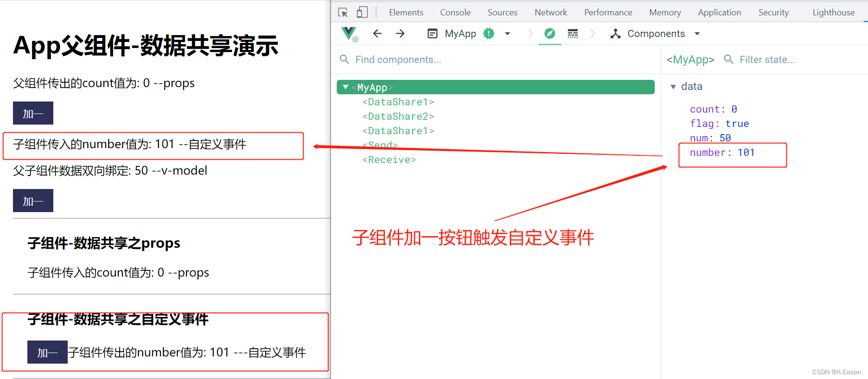Select the Send component
This screenshot has height=379, width=868.
(380, 145)
